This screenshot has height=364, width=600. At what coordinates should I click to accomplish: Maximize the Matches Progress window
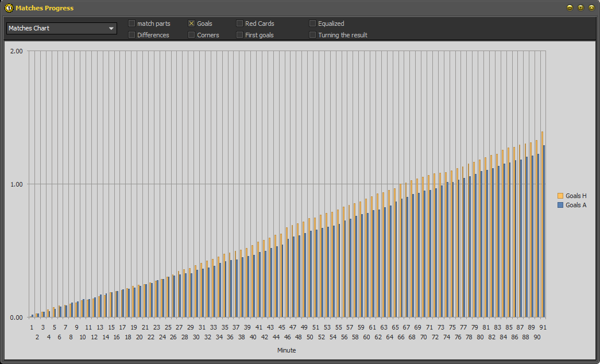[x=580, y=8]
